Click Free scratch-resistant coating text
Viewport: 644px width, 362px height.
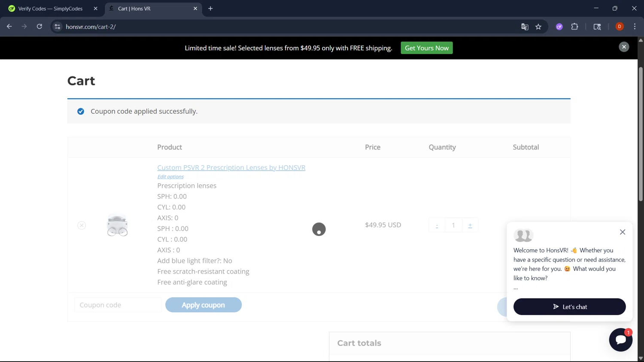(203, 271)
